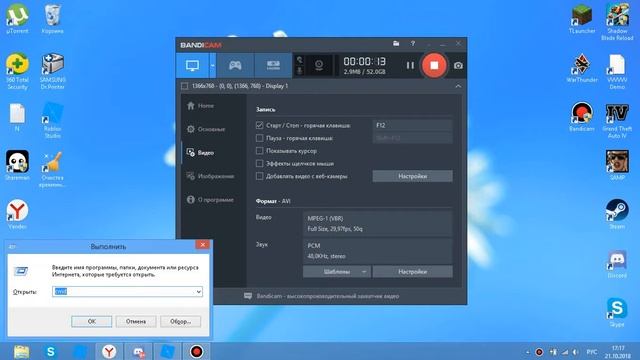The width and height of the screenshot is (640, 360).
Task: Open the Bandicam output folder icon
Action: [396, 43]
